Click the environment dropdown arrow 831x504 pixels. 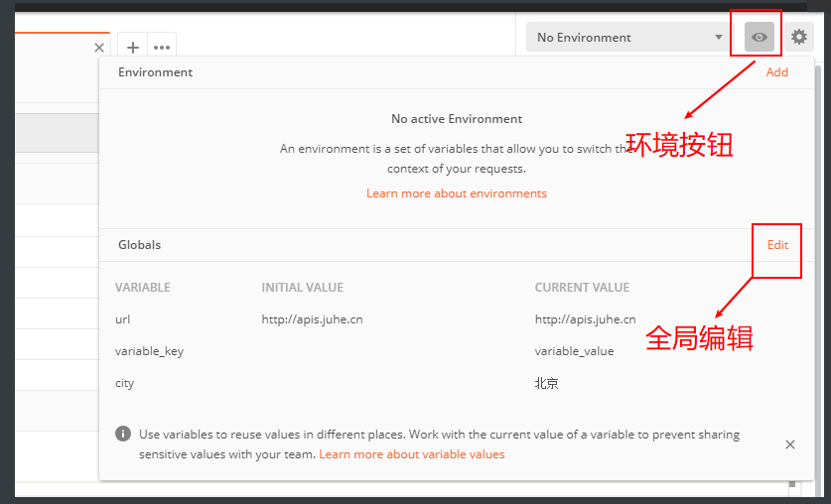(x=719, y=37)
